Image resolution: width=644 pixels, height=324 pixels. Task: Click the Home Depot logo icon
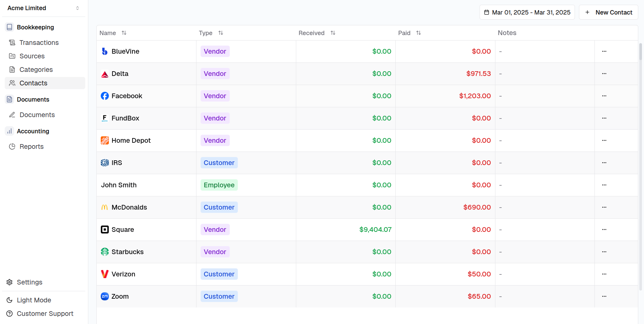point(105,140)
